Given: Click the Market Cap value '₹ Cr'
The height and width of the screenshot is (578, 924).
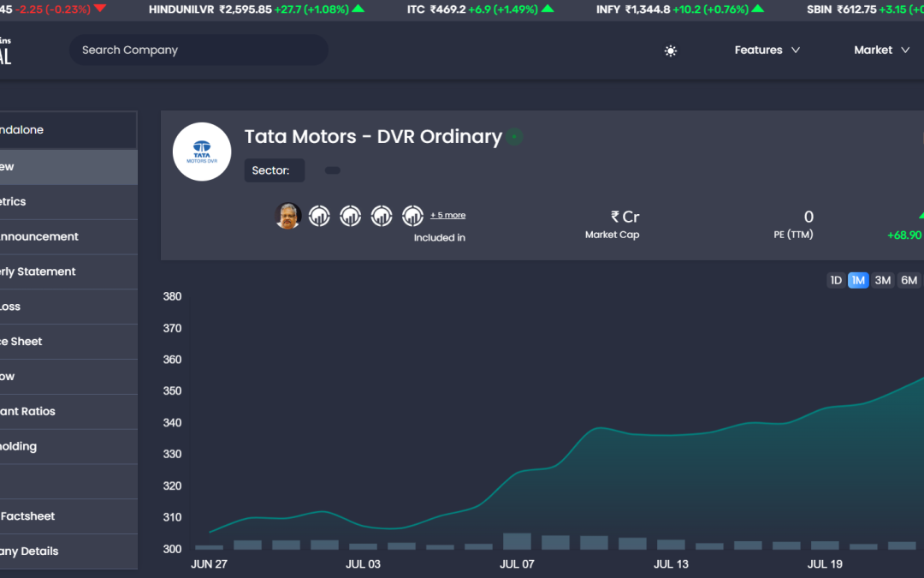Looking at the screenshot, I should (625, 217).
